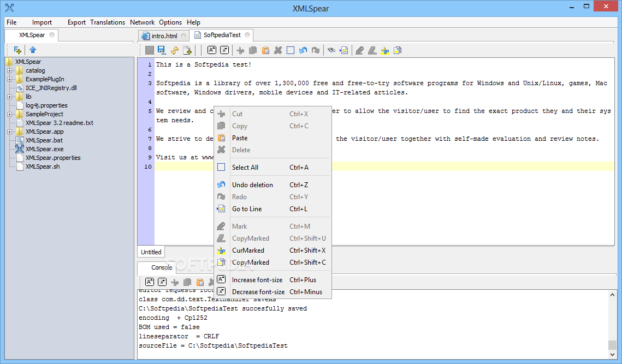Click the Cut Marked yellow scissors toolbar icon
The image size is (622, 364).
[385, 50]
